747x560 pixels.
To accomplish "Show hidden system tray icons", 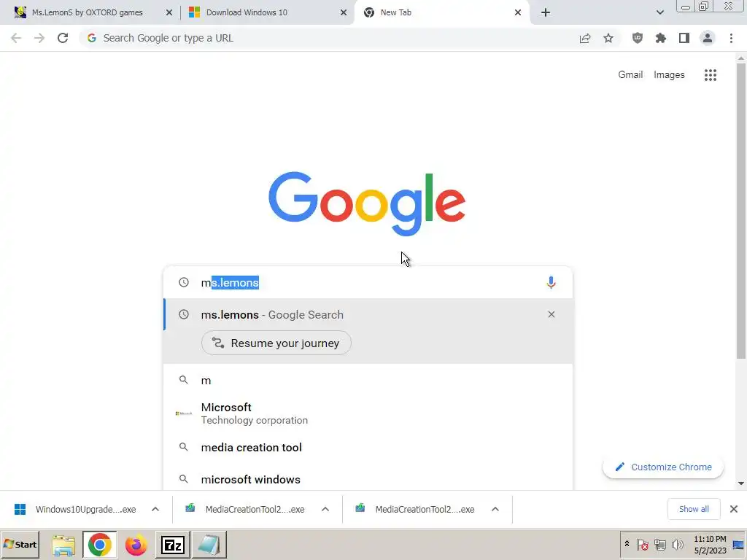I will click(627, 544).
